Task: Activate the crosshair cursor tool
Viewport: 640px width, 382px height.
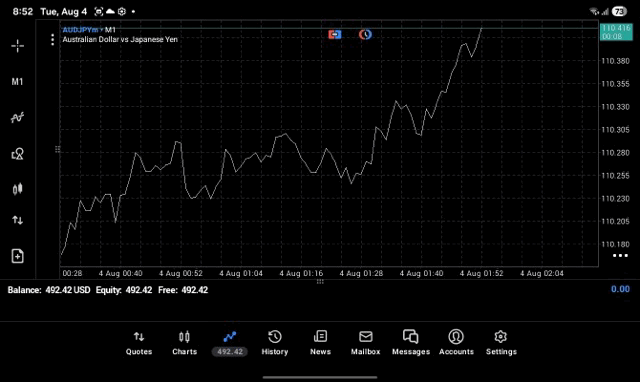Action: click(17, 46)
